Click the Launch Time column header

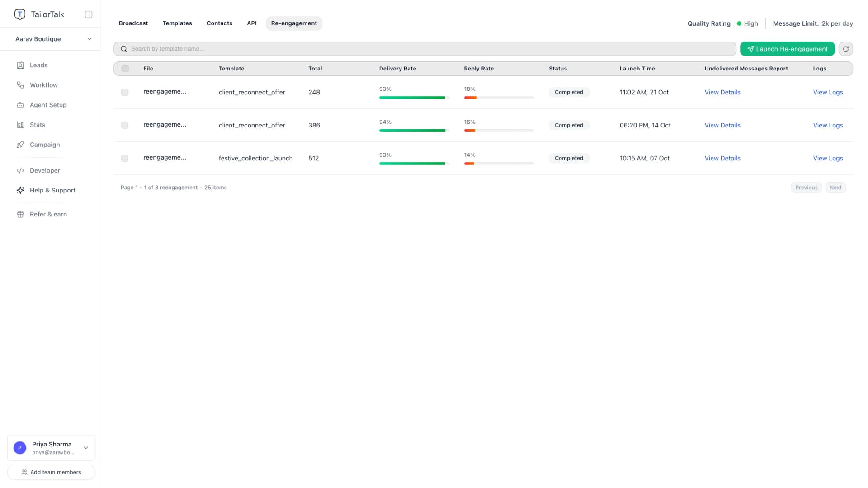[x=637, y=69]
